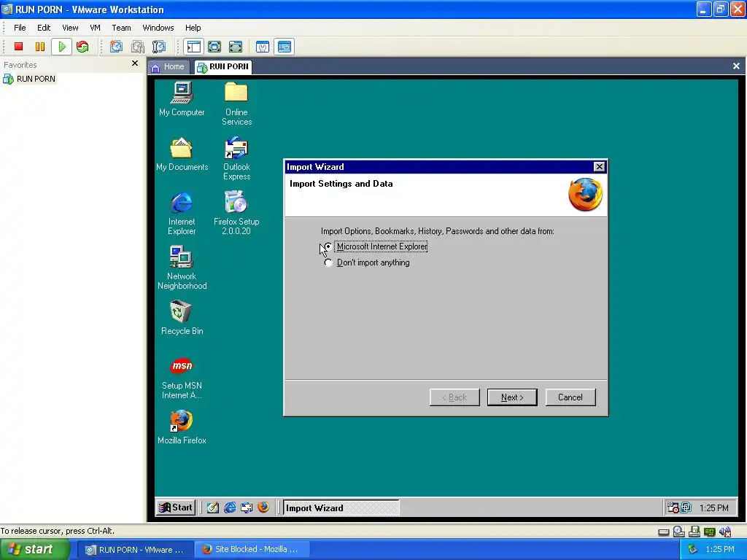Click the hard disk status bar icon
This screenshot has height=560, width=747.
(664, 532)
